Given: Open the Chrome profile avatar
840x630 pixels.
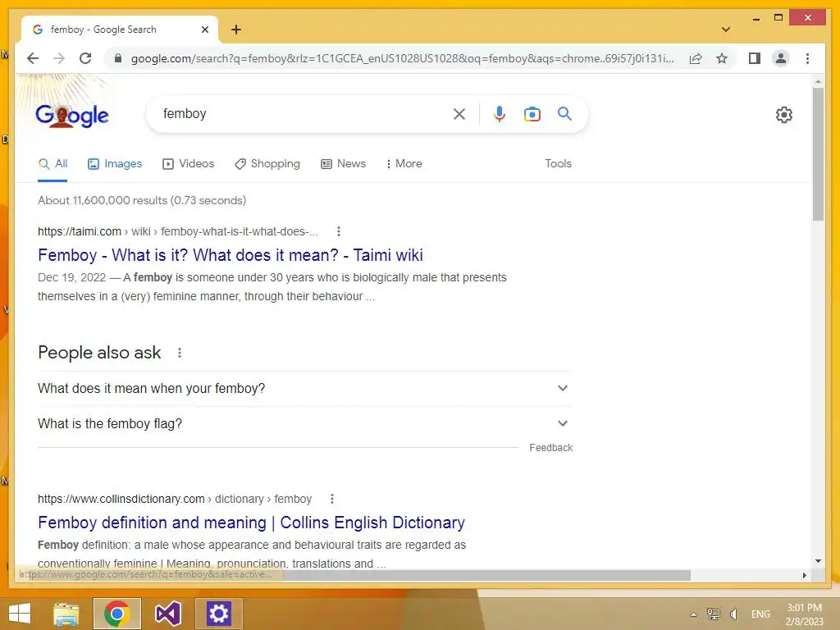Looking at the screenshot, I should (x=781, y=58).
